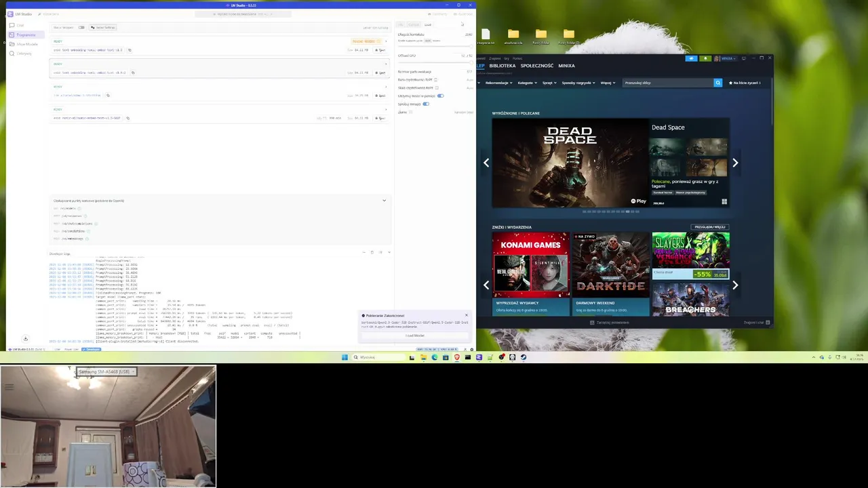This screenshot has width=868, height=488.
Task: Open Moje Modele in the LM Studio sidebar
Action: coord(27,44)
